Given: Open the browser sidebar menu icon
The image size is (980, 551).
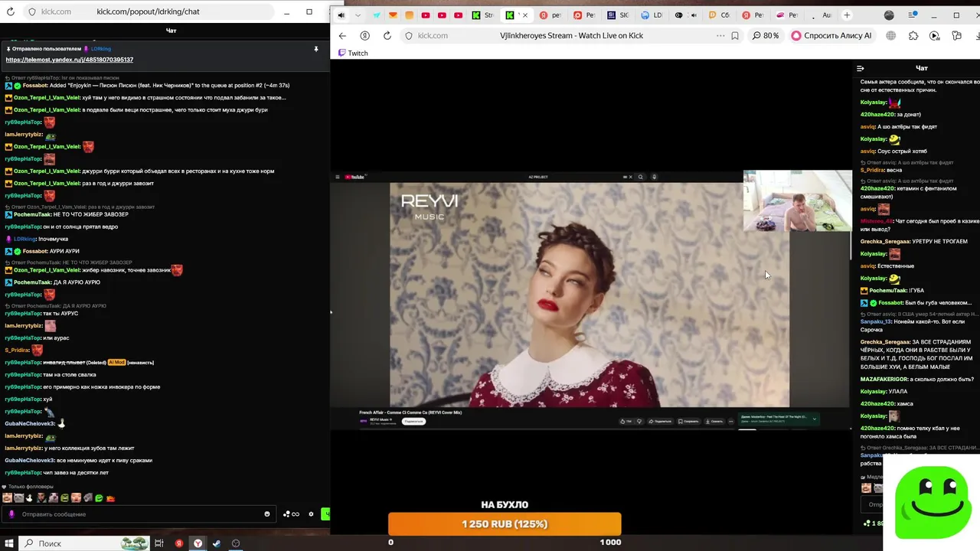Looking at the screenshot, I should pyautogui.click(x=913, y=15).
